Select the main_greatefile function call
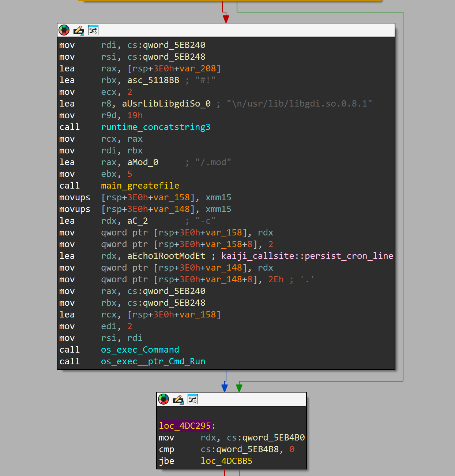 140,186
